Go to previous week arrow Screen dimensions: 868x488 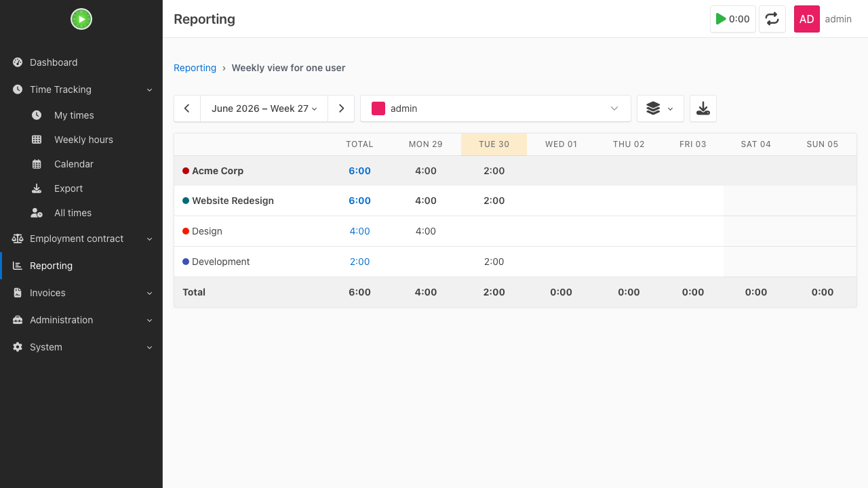click(187, 108)
